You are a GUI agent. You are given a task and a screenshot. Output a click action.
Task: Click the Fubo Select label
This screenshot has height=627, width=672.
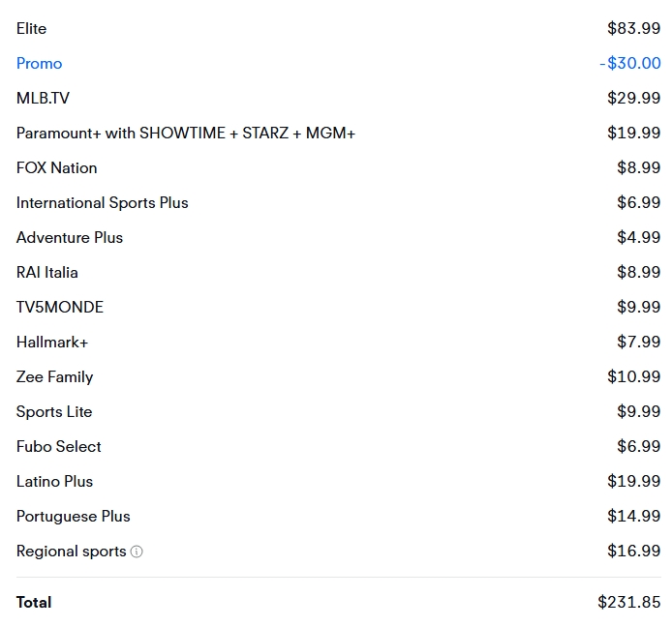click(x=58, y=447)
